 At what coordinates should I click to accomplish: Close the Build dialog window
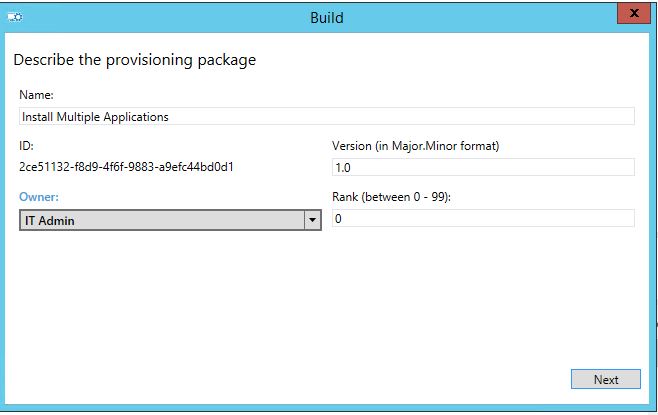click(x=634, y=13)
